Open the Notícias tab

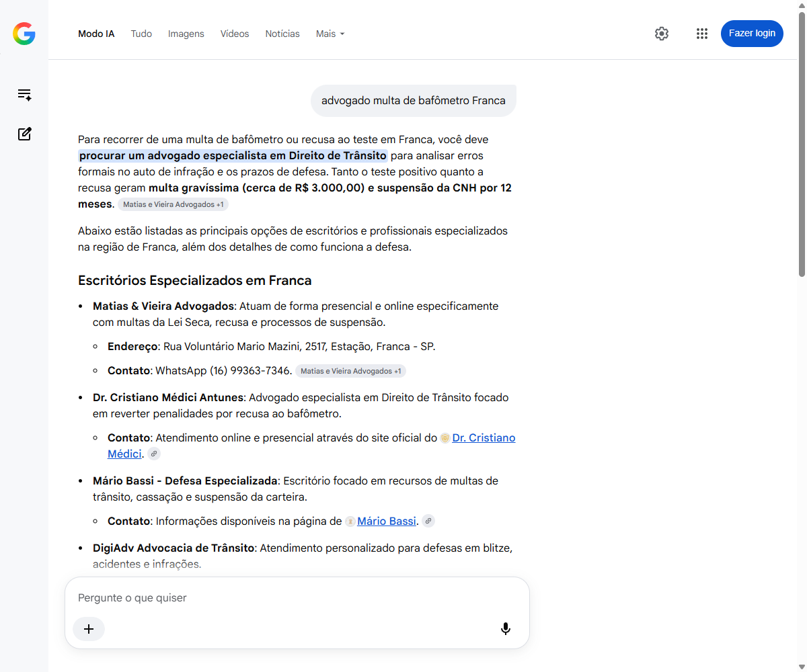point(282,34)
